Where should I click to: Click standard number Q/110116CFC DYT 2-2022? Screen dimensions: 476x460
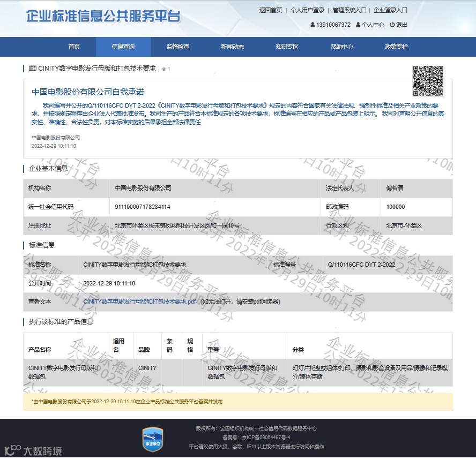[361, 265]
